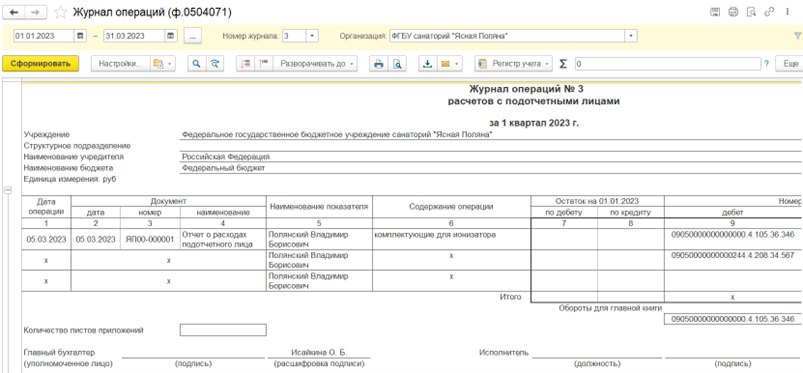Image resolution: width=803 pixels, height=373 pixels.
Task: Select the Итого row label
Action: (511, 297)
